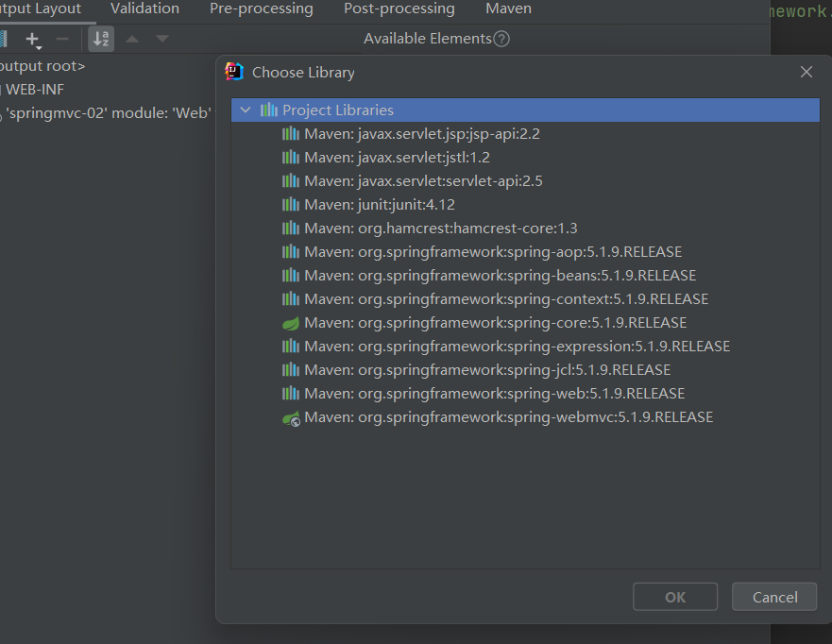Viewport: 832px width, 644px height.
Task: Open the Pre-processing tab
Action: pos(262,8)
